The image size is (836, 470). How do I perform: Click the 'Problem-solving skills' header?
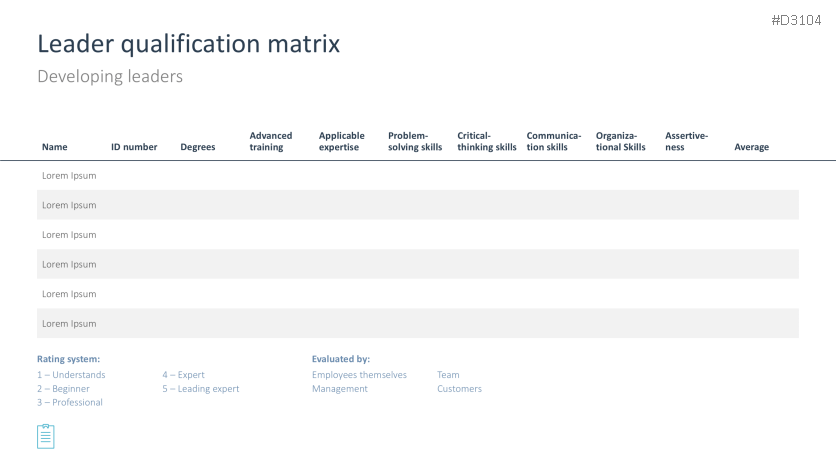tap(415, 141)
